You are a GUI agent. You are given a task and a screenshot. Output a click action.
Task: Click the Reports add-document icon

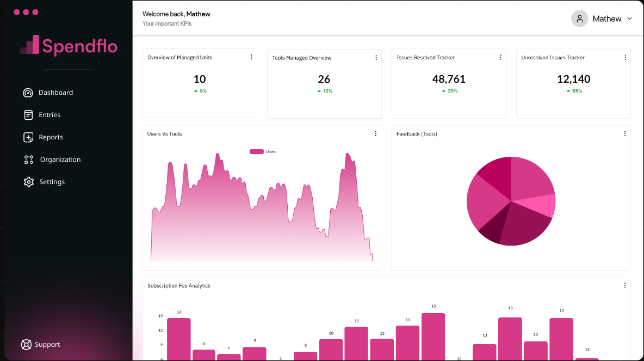[28, 137]
